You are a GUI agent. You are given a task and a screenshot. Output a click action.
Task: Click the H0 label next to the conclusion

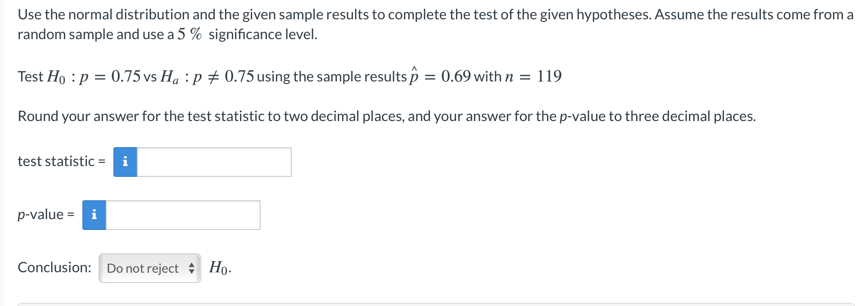click(218, 268)
